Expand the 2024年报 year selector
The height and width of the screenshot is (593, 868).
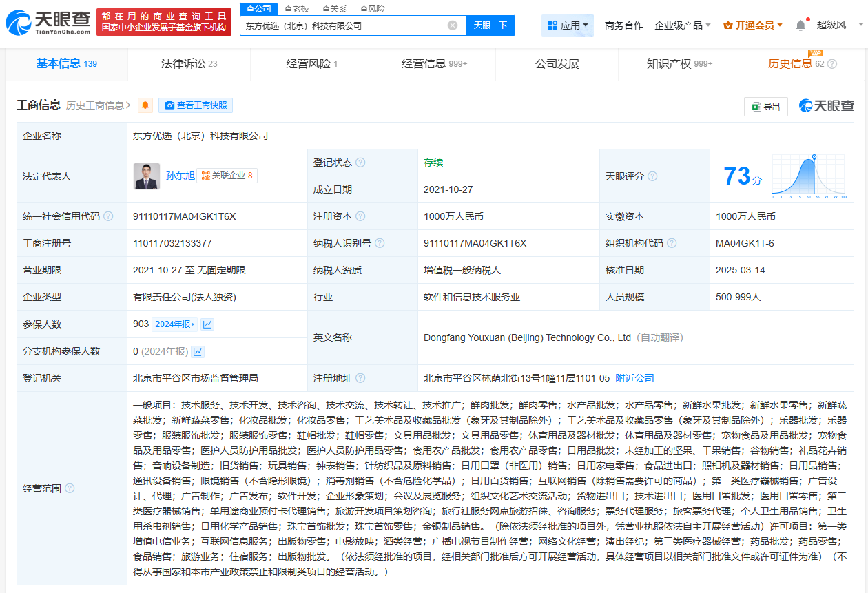tap(175, 324)
